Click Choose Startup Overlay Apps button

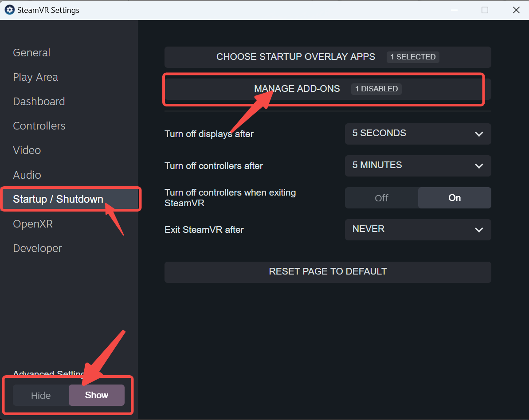tap(328, 57)
